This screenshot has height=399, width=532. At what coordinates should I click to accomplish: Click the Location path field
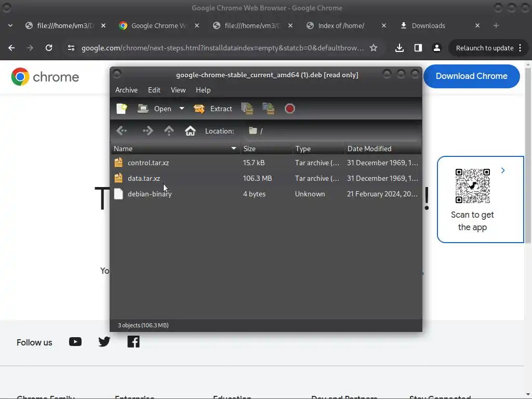[331, 131]
